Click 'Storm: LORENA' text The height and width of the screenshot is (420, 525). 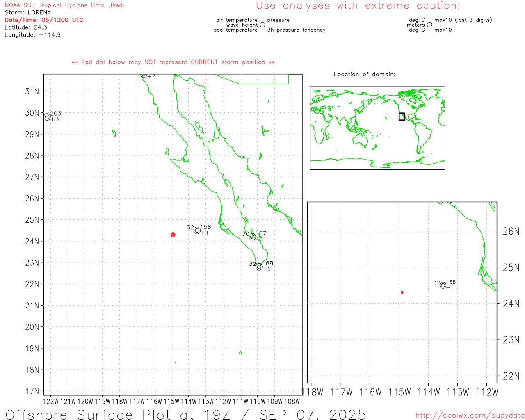28,13
